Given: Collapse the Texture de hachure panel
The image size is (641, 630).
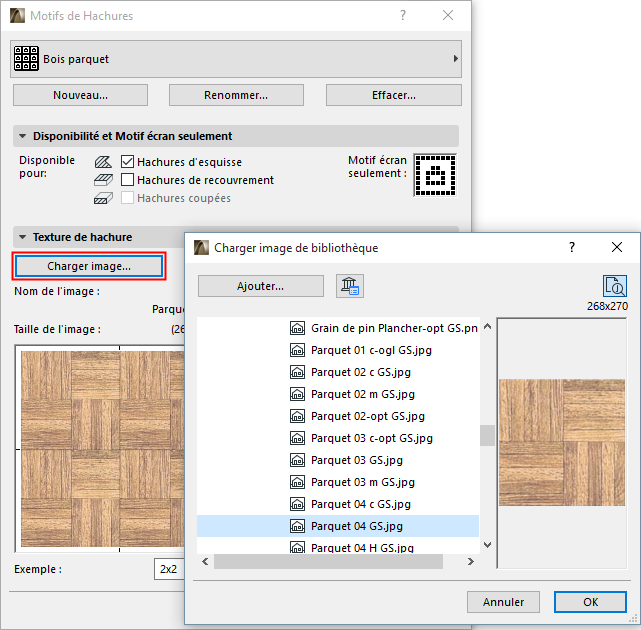Looking at the screenshot, I should [22, 237].
